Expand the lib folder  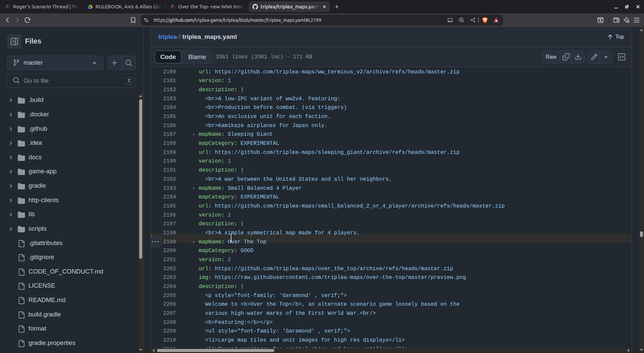11,215
